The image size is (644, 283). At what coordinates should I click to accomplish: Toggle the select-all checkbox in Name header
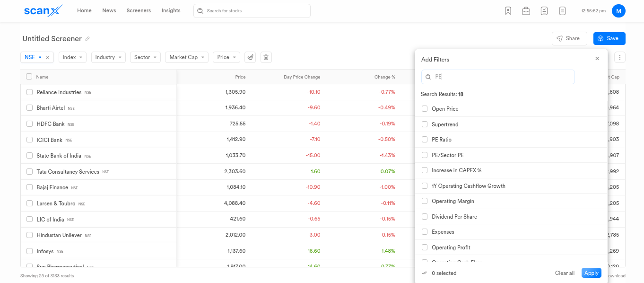29,77
